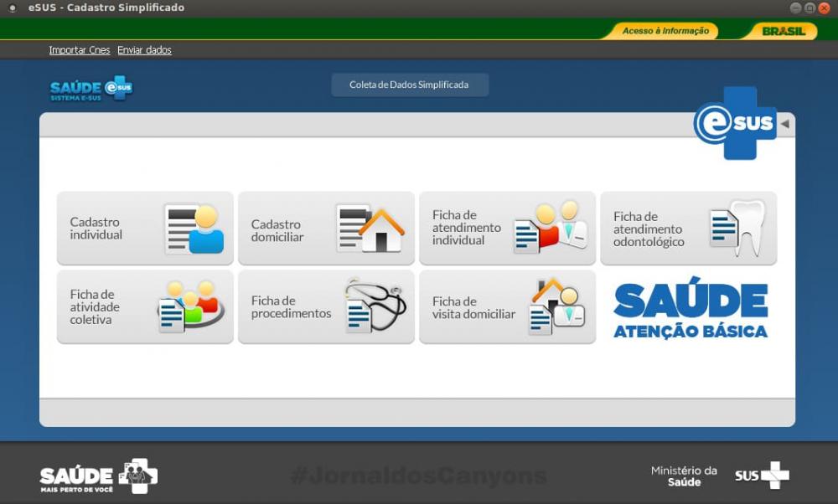The height and width of the screenshot is (504, 838).
Task: Select the Ficha de procedimentos label
Action: 292,307
